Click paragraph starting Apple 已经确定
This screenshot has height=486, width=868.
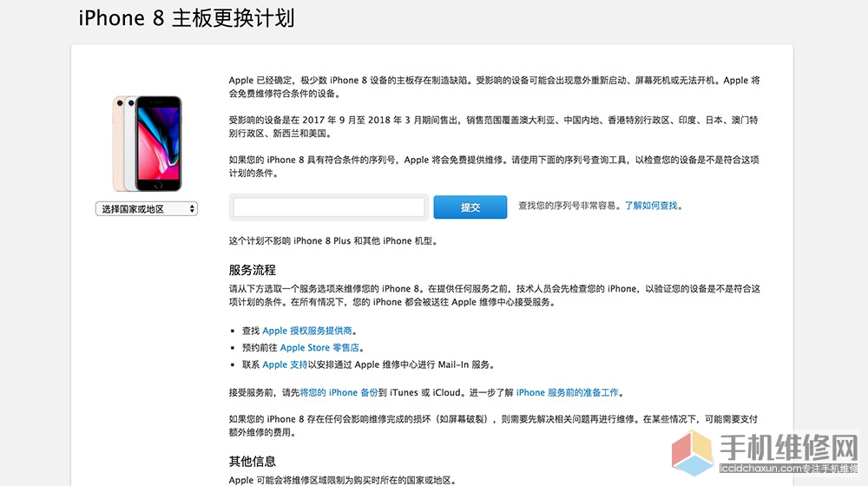point(494,87)
